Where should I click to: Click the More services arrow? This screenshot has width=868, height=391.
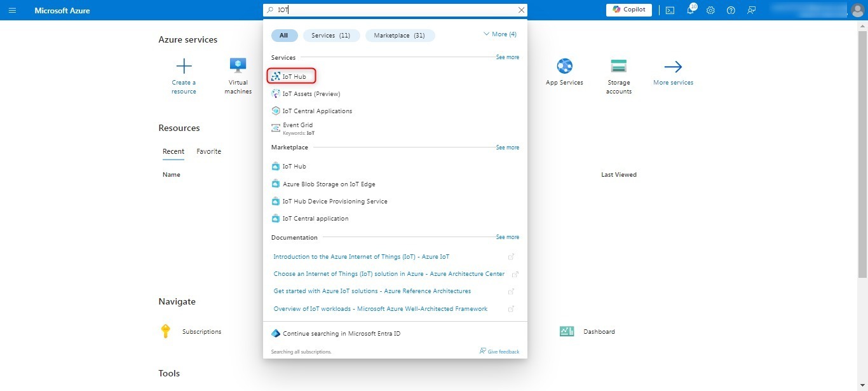pos(673,67)
